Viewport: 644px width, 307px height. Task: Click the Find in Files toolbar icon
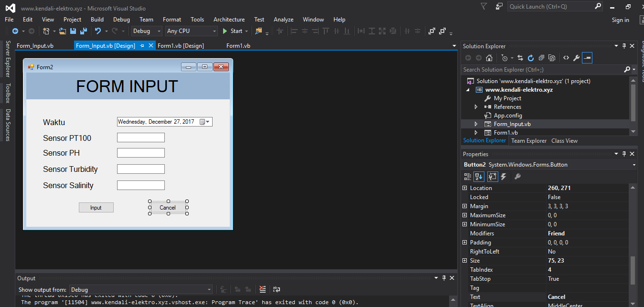(258, 31)
